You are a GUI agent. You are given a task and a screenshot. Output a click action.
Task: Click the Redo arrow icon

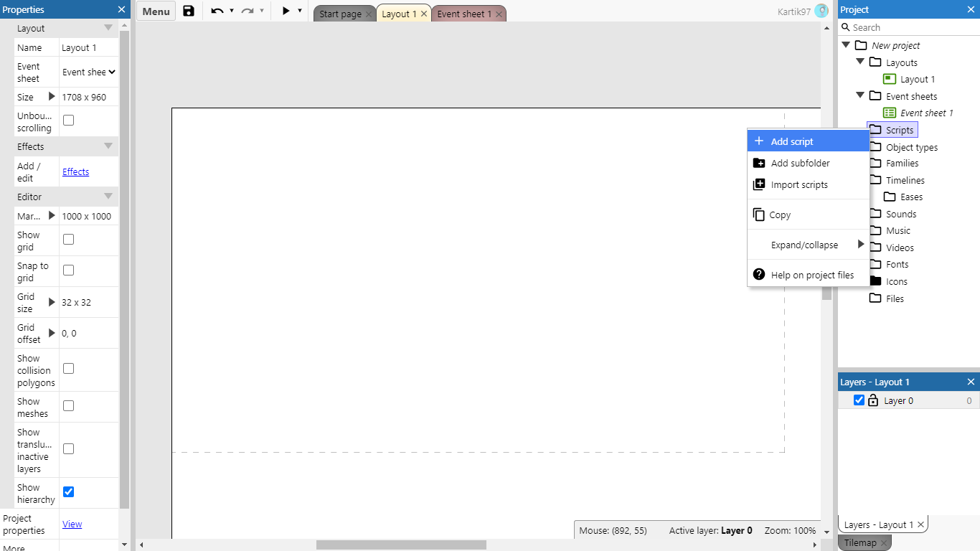click(x=248, y=11)
